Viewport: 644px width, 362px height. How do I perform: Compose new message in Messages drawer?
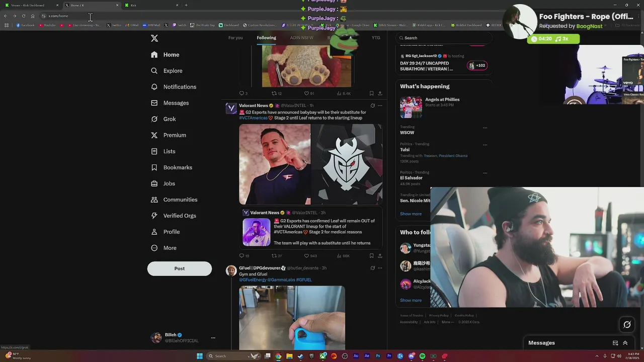point(615,343)
